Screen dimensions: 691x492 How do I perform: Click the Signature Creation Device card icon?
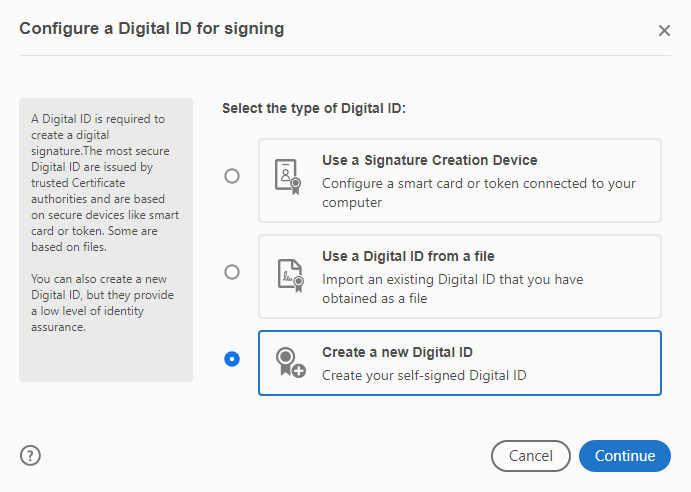(288, 176)
